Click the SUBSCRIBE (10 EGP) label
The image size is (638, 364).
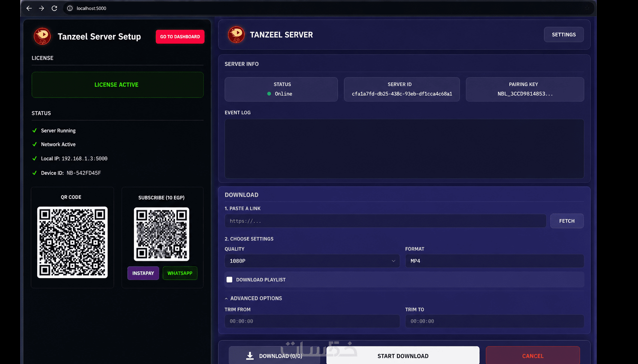pos(161,198)
